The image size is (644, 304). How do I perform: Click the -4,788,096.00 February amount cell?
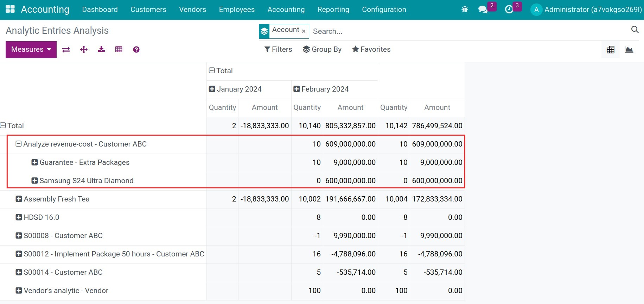coord(351,254)
